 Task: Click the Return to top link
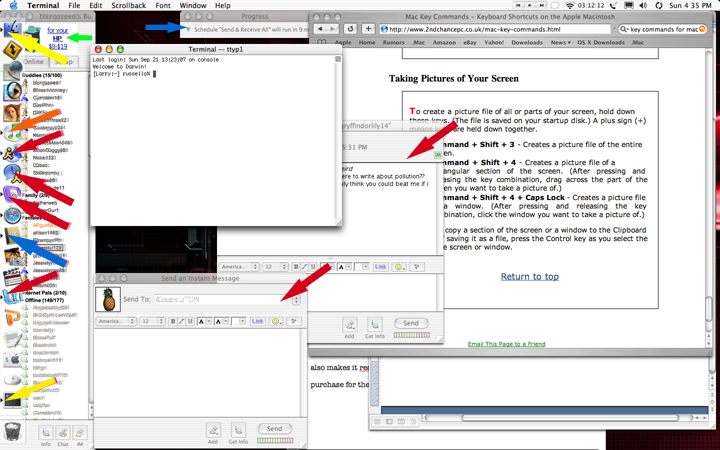pos(529,276)
